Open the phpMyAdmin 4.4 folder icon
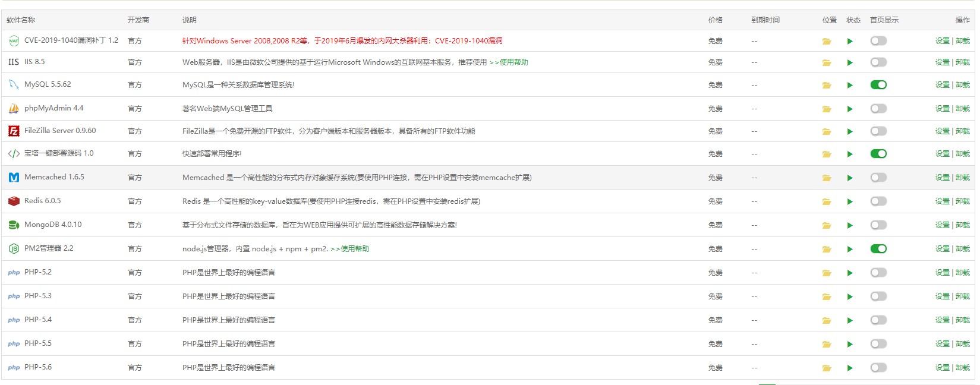The image size is (980, 385). [826, 109]
